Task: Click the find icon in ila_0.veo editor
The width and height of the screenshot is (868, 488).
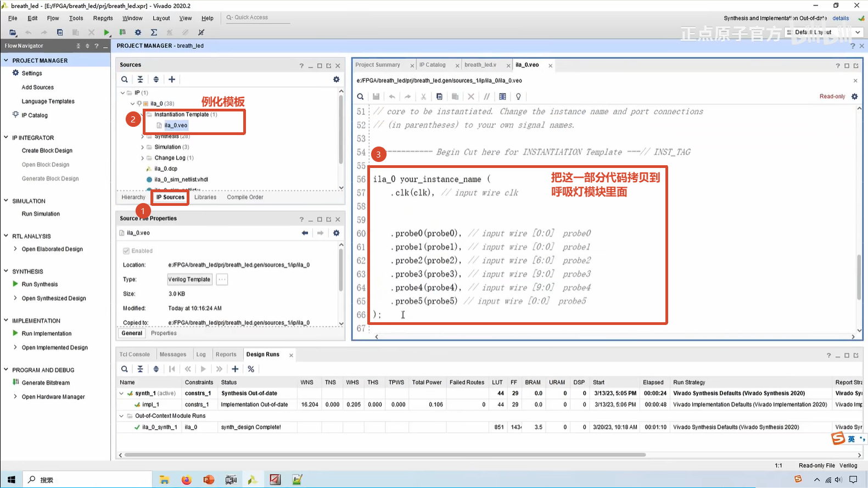Action: (x=360, y=97)
